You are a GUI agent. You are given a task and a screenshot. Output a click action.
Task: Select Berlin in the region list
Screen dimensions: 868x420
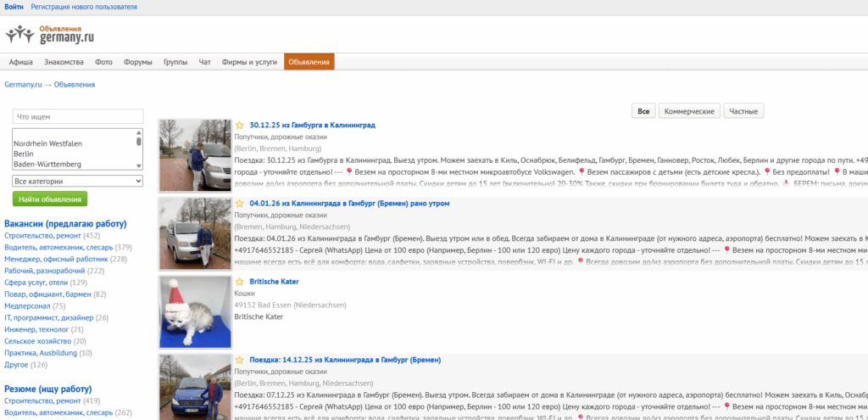pos(24,154)
